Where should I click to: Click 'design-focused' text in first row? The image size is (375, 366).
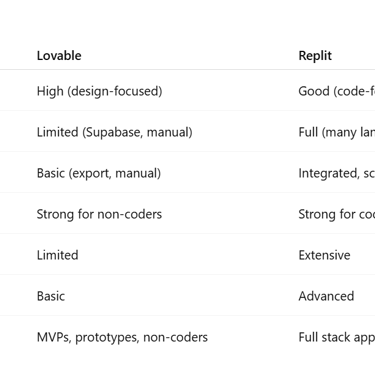[114, 91]
